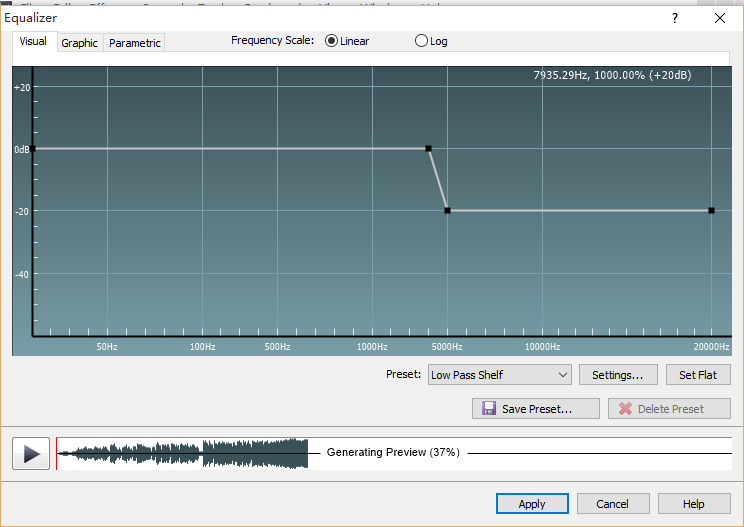
Task: Open the equalizer Settings dialog
Action: point(617,375)
